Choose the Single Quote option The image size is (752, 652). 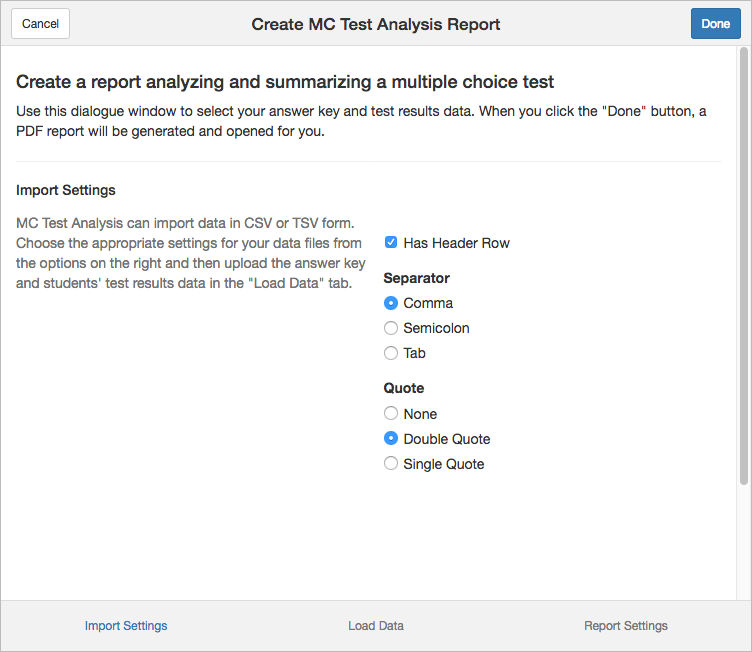pos(391,463)
